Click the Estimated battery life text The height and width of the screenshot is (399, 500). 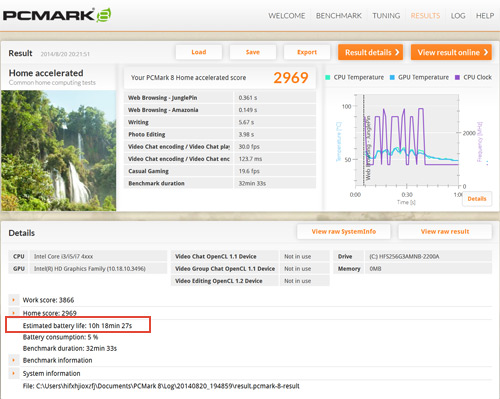click(77, 326)
